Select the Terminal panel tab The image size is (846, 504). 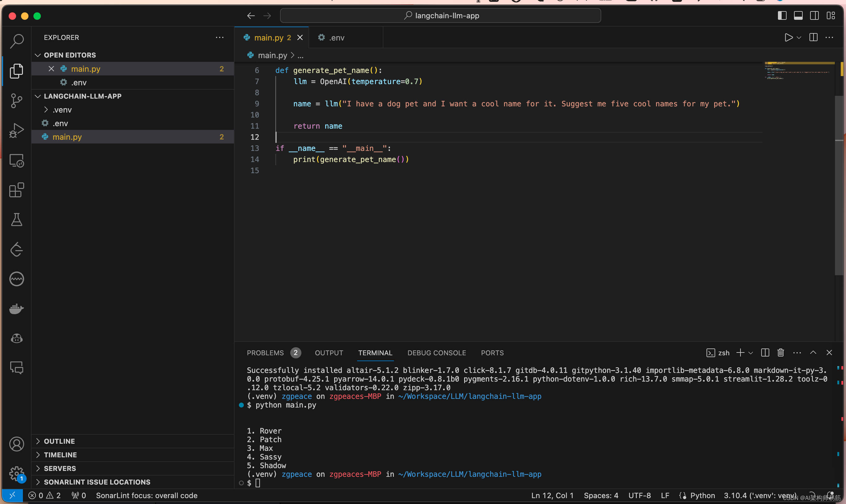coord(375,352)
